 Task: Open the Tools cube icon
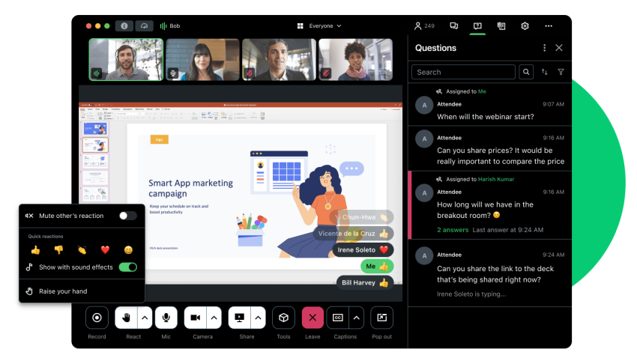283,318
